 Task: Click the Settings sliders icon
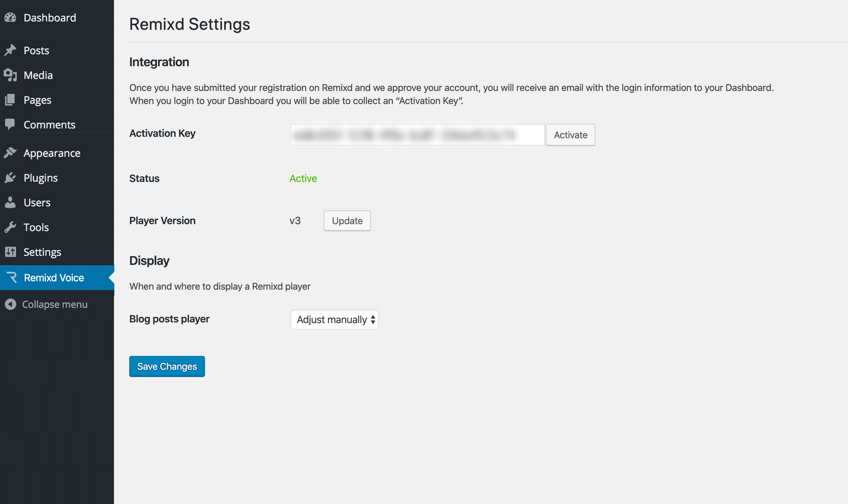point(10,252)
